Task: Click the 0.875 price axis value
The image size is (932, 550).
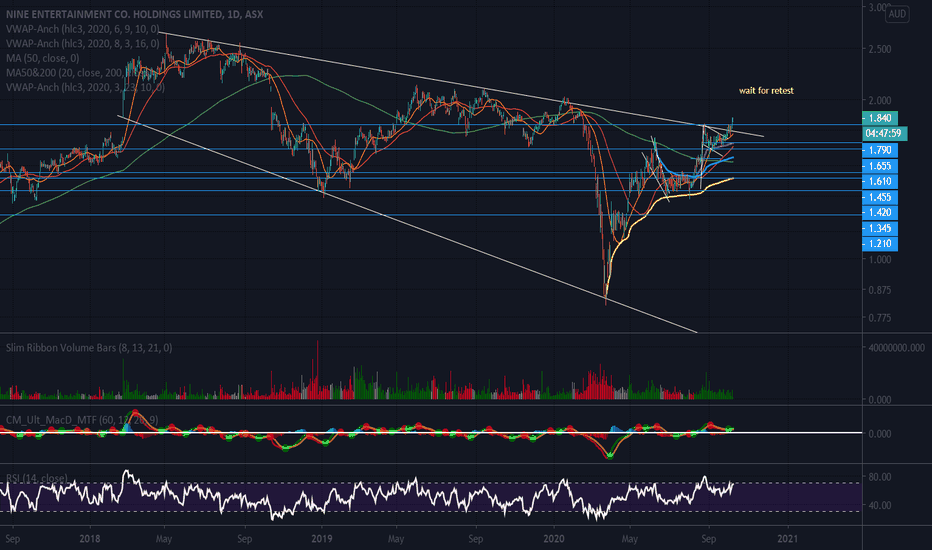Action: tap(880, 290)
